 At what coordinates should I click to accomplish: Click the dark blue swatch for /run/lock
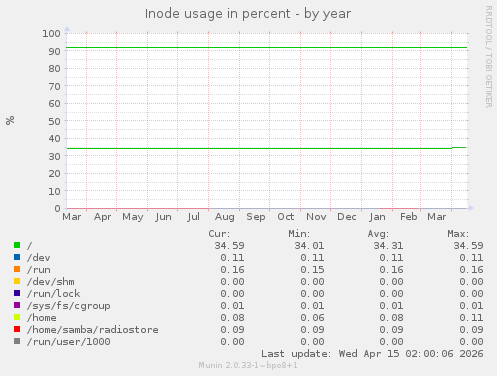point(17,293)
